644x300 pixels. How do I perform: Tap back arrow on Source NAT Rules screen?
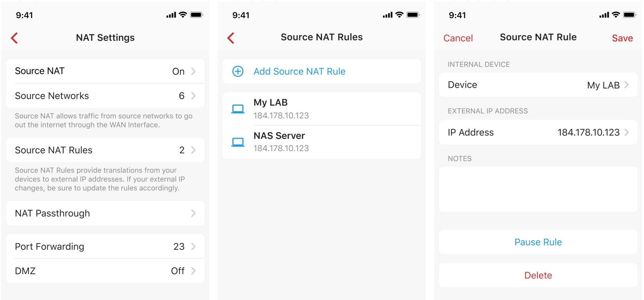tap(231, 38)
